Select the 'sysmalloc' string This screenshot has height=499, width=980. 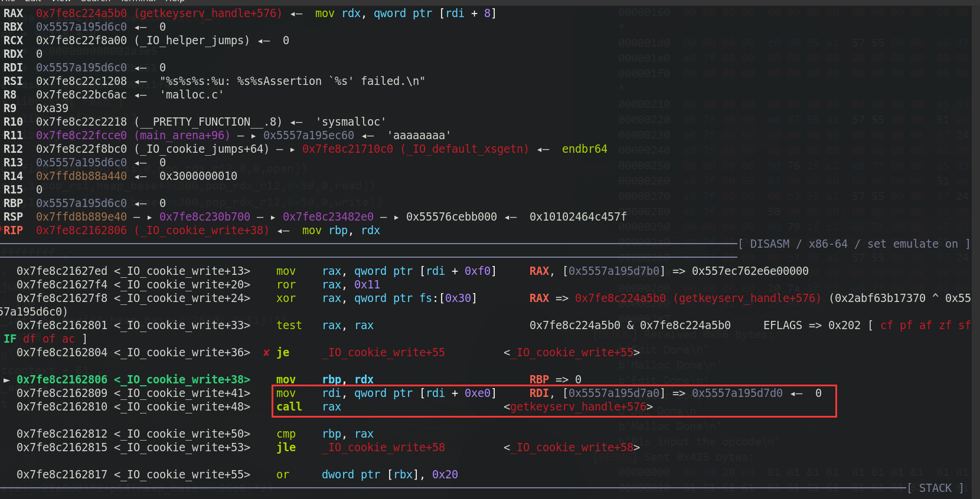[351, 122]
